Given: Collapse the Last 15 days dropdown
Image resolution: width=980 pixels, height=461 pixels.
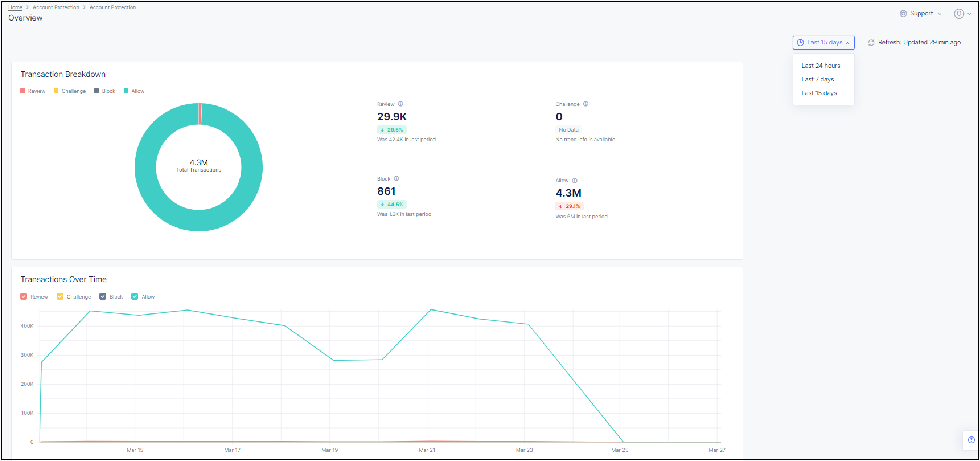Looking at the screenshot, I should (823, 43).
